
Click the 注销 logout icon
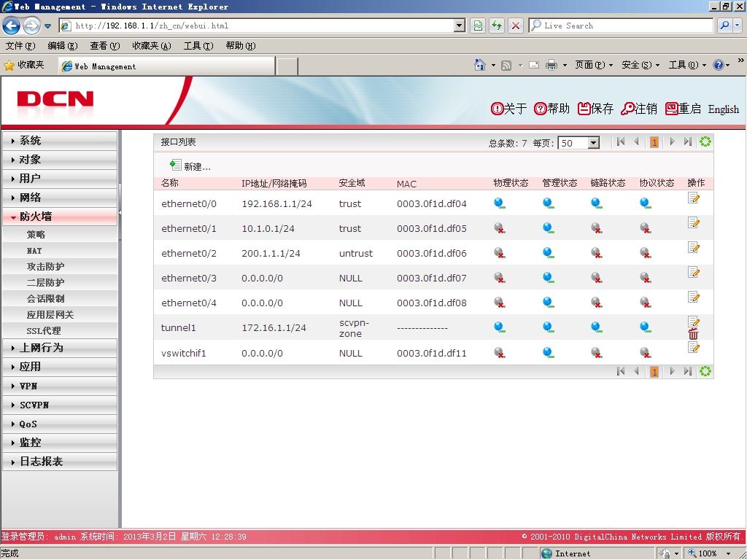627,109
